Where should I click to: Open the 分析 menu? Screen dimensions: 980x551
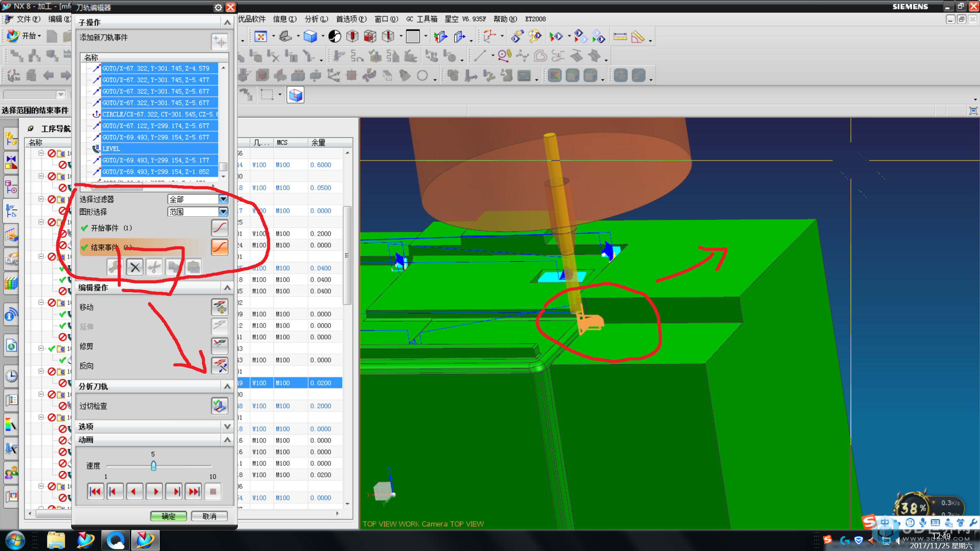pos(316,19)
